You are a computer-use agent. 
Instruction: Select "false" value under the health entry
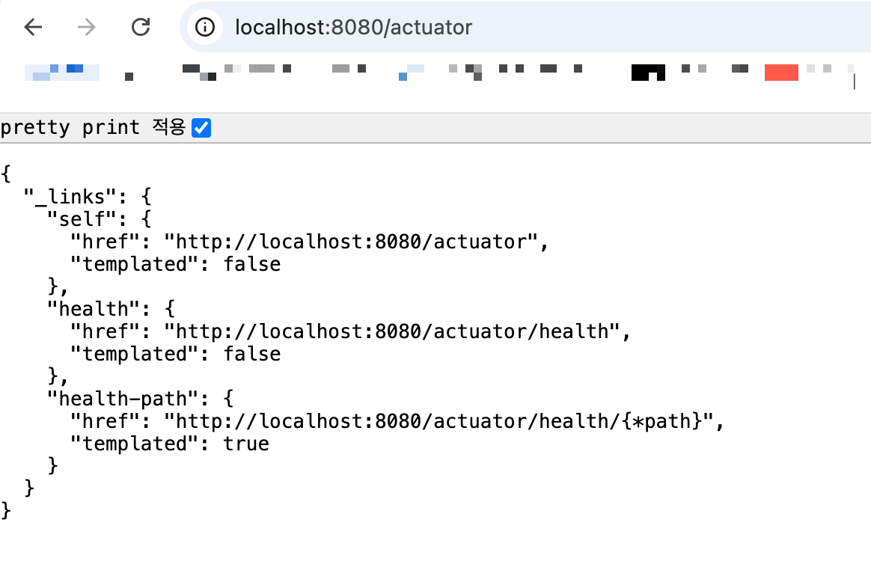(252, 354)
